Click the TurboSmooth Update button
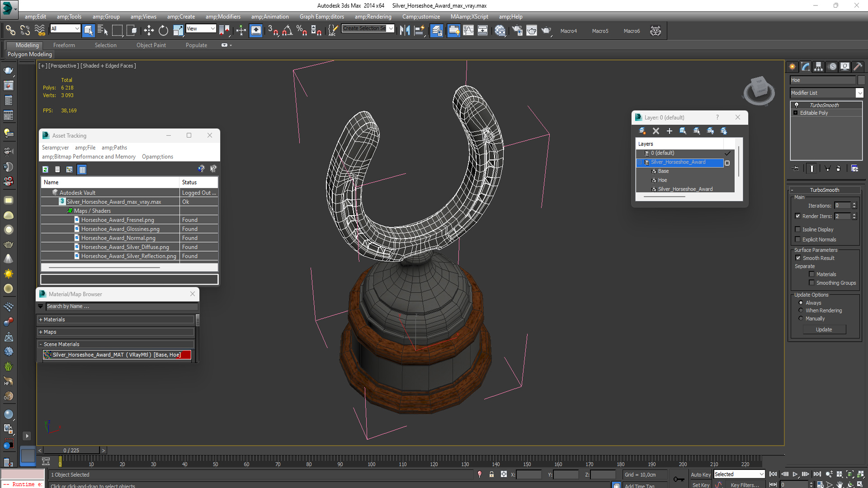This screenshot has height=488, width=868. (x=824, y=330)
